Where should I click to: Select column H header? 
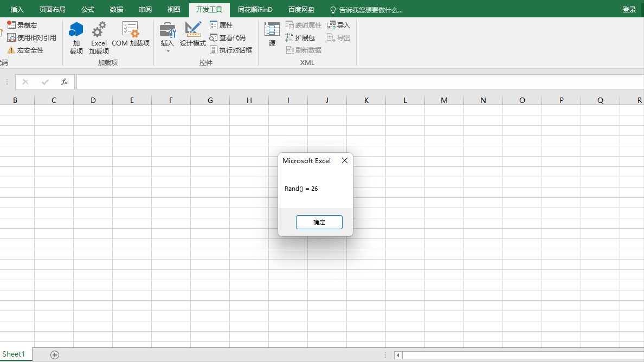[249, 100]
